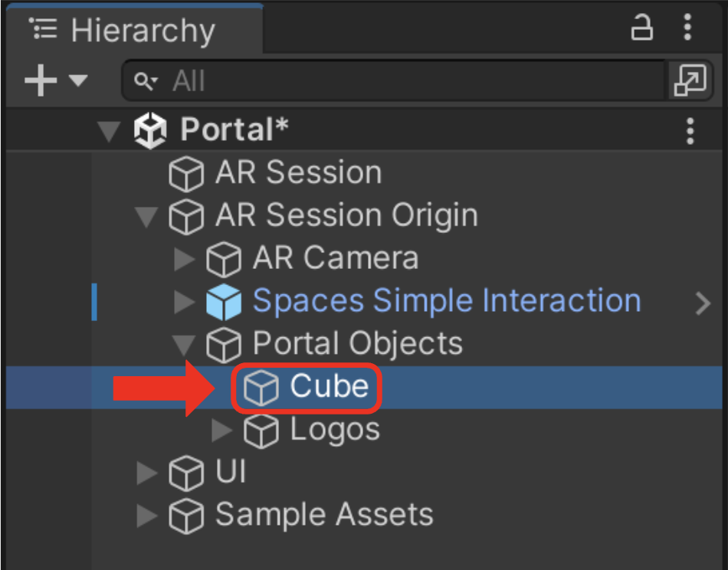Open the Hierarchy panel options kebab menu
Viewport: 728px width, 570px height.
coord(687,28)
